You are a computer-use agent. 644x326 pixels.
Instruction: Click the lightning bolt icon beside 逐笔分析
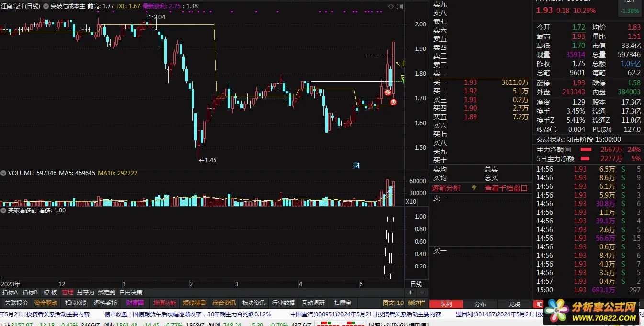click(474, 188)
